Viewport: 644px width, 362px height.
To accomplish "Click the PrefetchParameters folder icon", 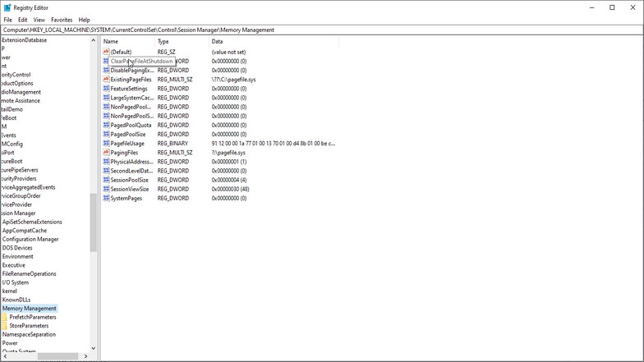I will pos(4,317).
